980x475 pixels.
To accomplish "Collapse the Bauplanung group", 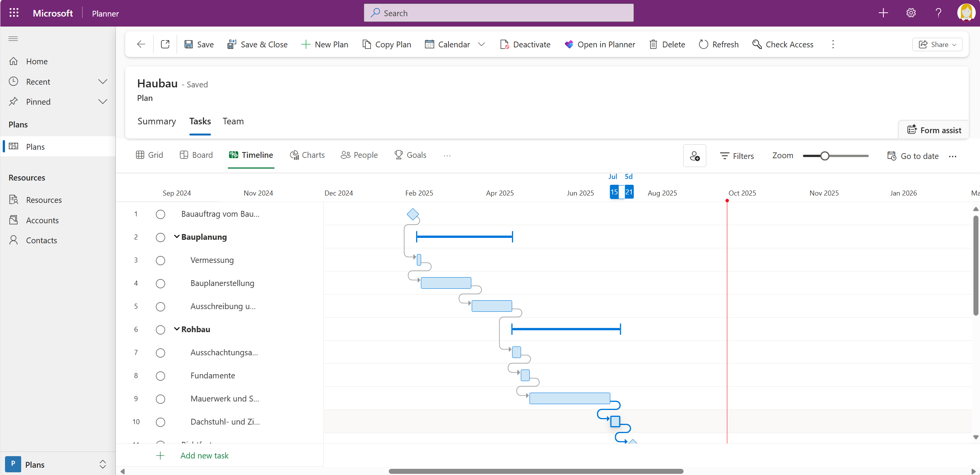I will pyautogui.click(x=177, y=237).
